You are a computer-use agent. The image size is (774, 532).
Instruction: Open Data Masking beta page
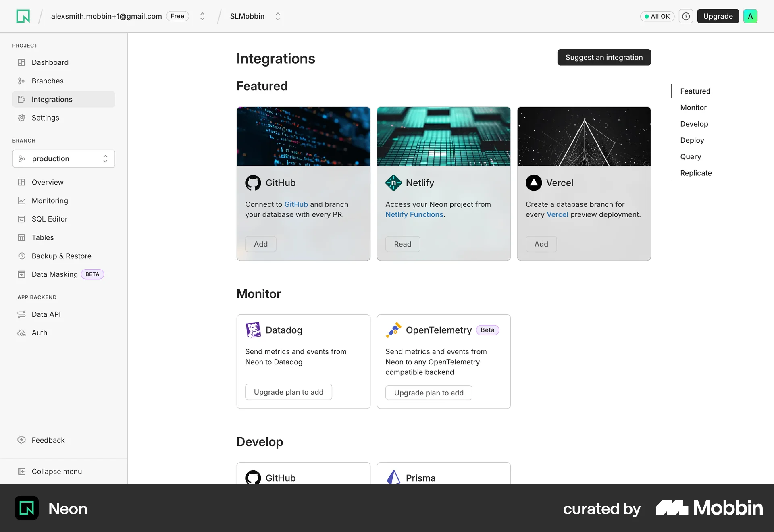(64, 274)
